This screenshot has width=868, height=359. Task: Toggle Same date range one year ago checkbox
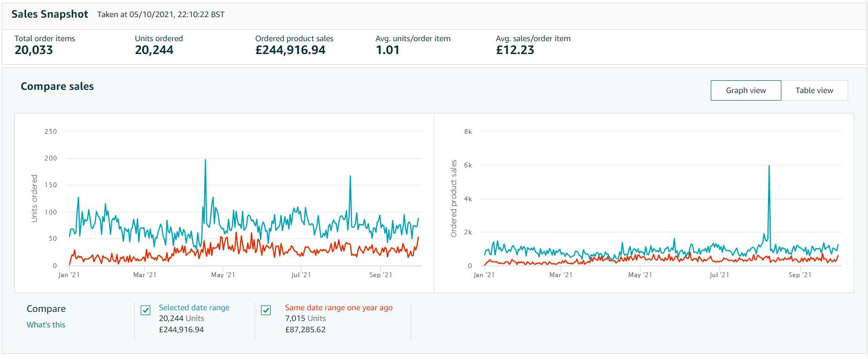[266, 310]
